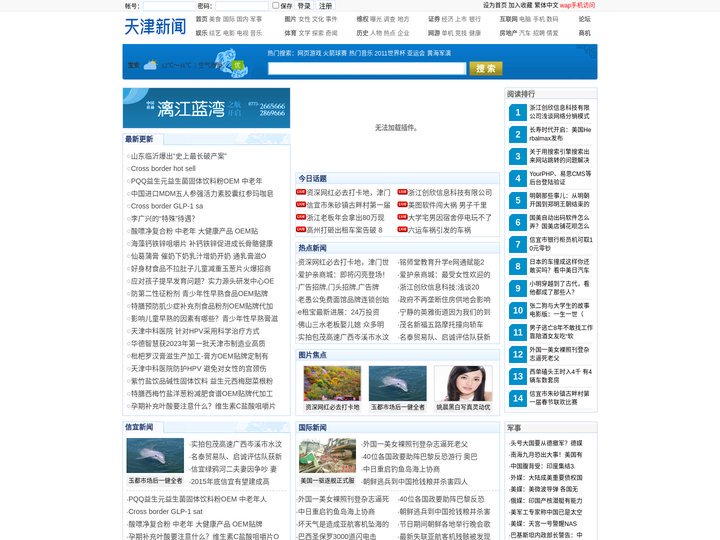
Task: Click hot search term 2011世界杯
Action: 389,53
